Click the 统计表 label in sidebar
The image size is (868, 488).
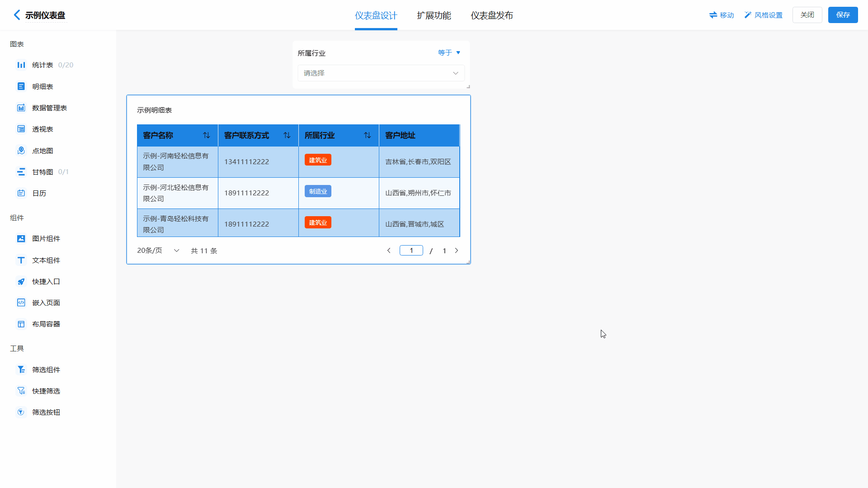(42, 65)
